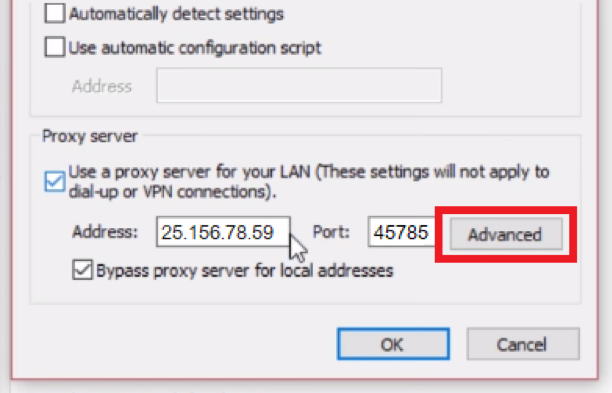Open the Advanced proxy settings

(x=506, y=234)
